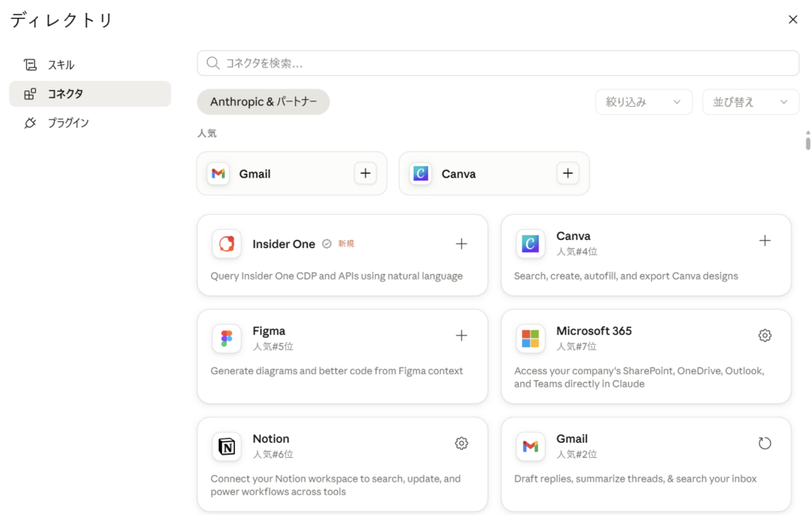The height and width of the screenshot is (515, 812).
Task: Click the verified badge next to Insider One
Action: tap(327, 244)
